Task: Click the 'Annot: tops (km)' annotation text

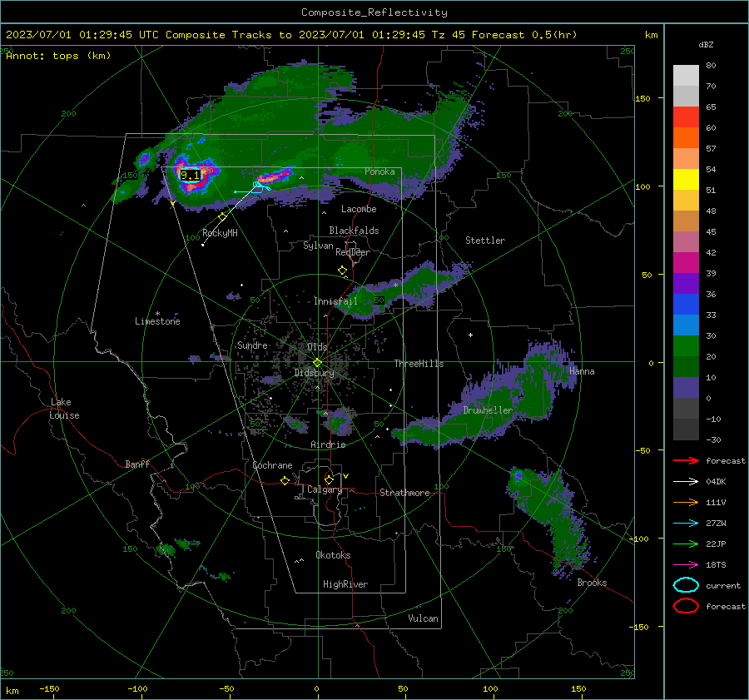Action: pos(58,56)
